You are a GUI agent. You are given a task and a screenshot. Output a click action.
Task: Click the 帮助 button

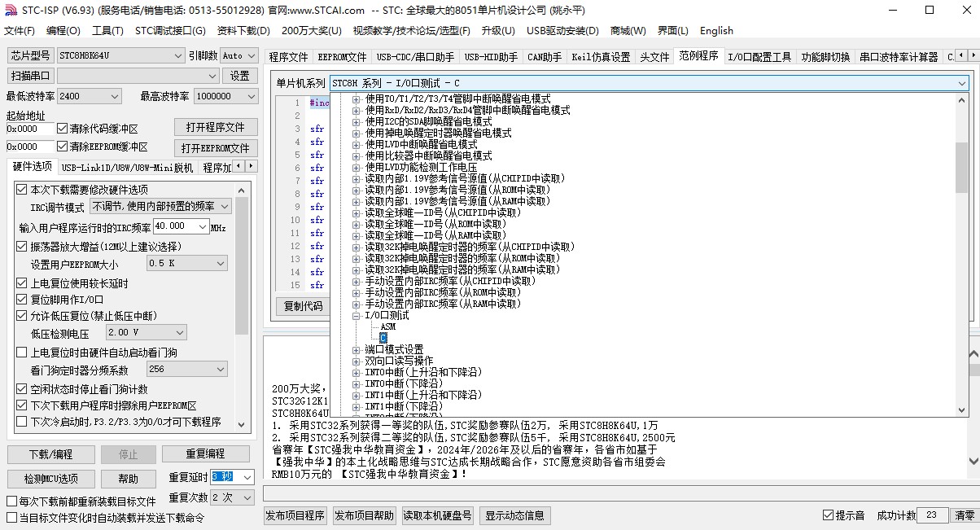pyautogui.click(x=129, y=479)
